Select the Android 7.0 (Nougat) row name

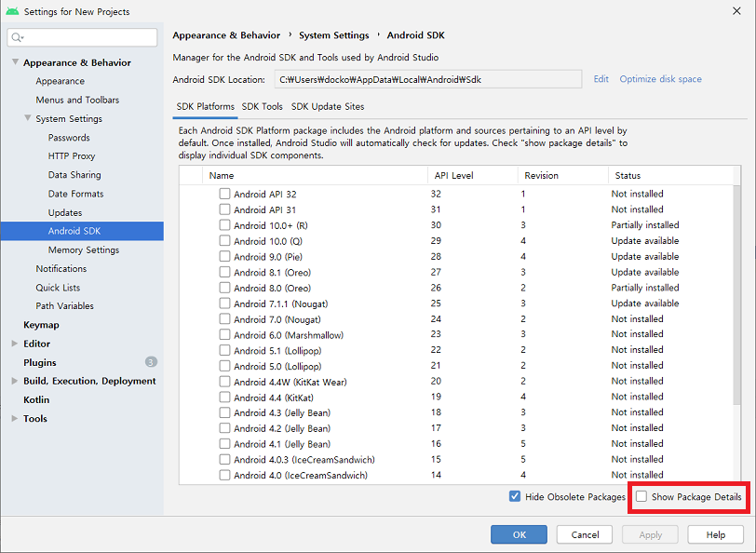(277, 319)
